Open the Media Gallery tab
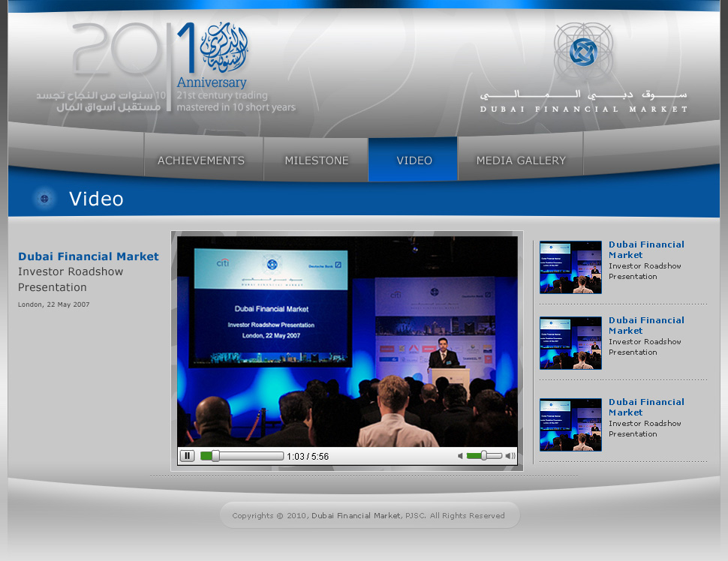 (x=521, y=160)
